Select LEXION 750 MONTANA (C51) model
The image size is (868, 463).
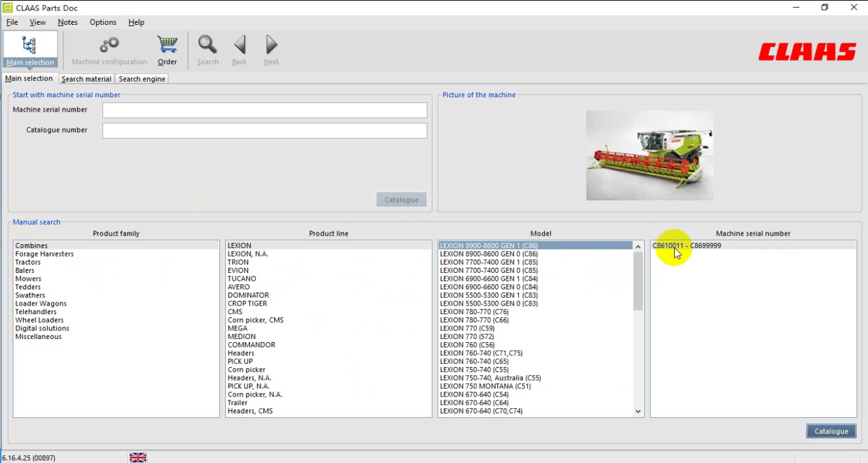click(x=536, y=386)
